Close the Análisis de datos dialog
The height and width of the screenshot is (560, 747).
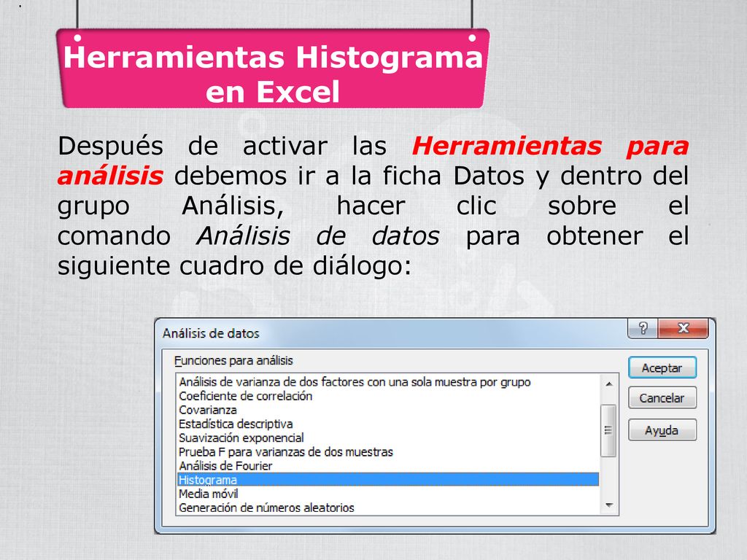coord(683,328)
